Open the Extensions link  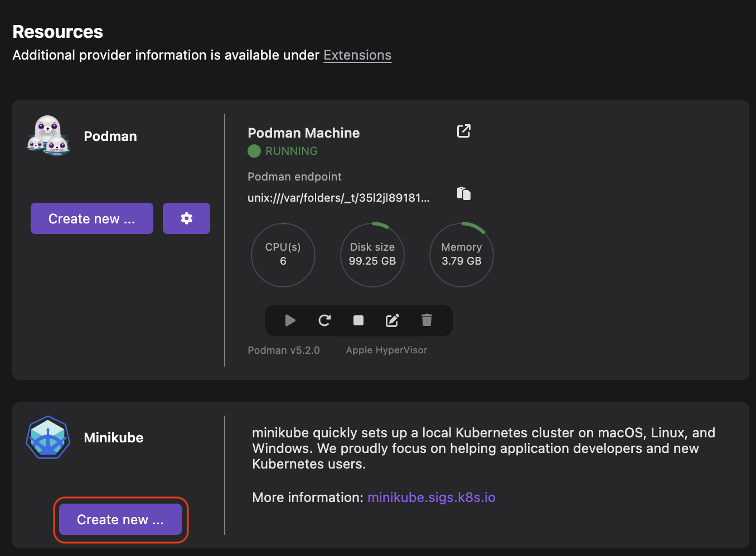[x=357, y=55]
